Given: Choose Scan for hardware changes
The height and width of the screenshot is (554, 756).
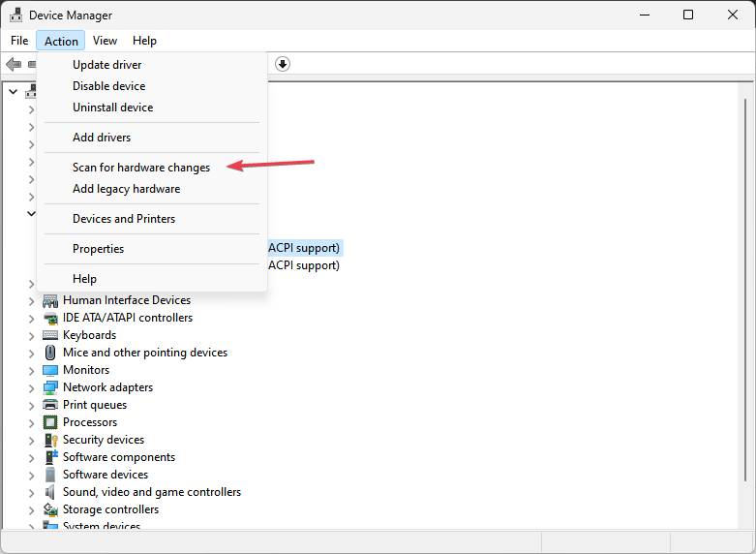Looking at the screenshot, I should (152, 168).
